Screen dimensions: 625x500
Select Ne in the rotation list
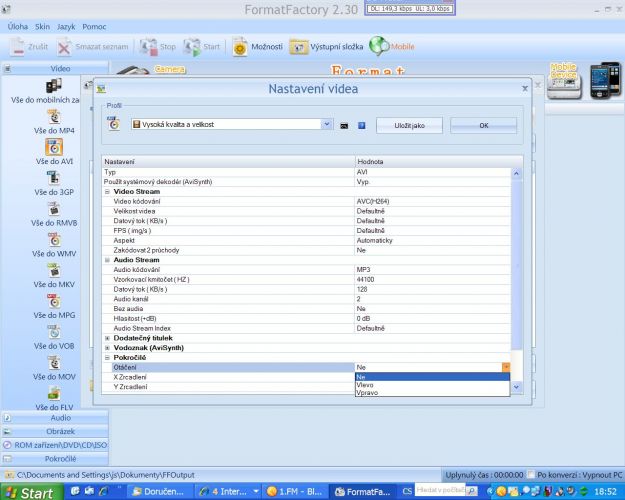pyautogui.click(x=432, y=377)
